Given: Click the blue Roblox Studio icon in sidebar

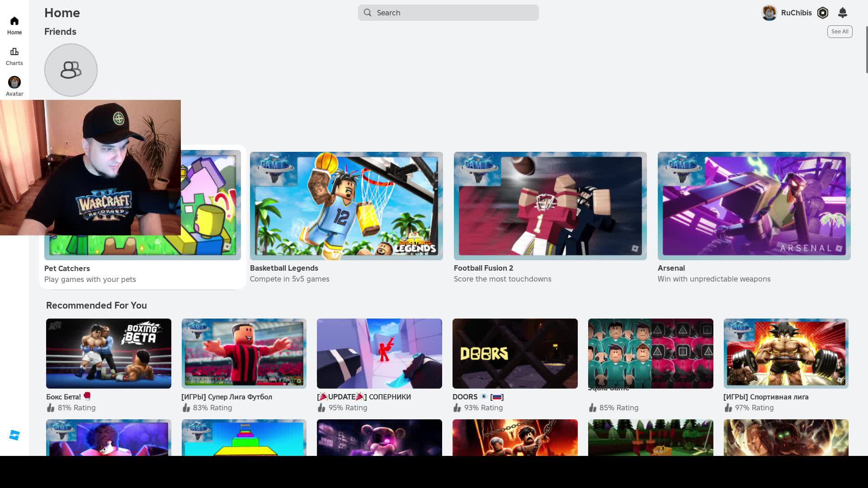Looking at the screenshot, I should [14, 435].
